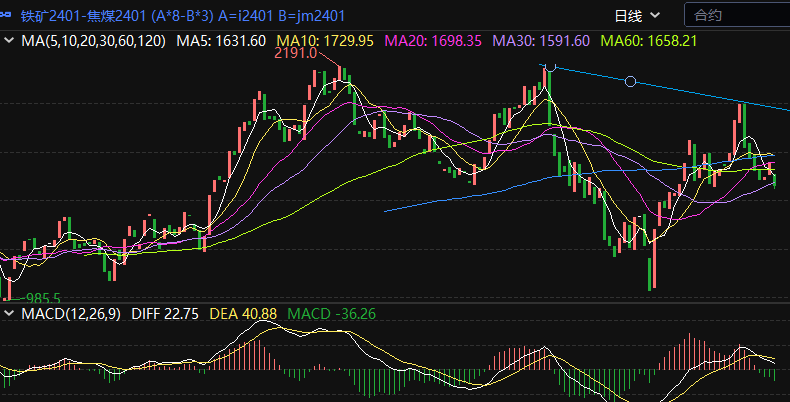The image size is (790, 402).
Task: Click the DEA 40.88 value label
Action: 244,314
